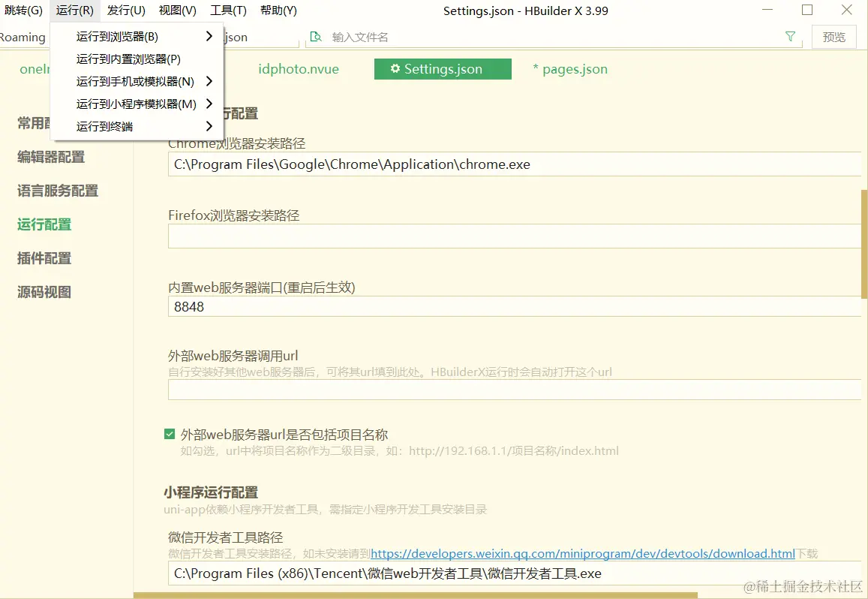This screenshot has height=599, width=868.
Task: Toggle external web server url project name checkbox
Action: (170, 434)
